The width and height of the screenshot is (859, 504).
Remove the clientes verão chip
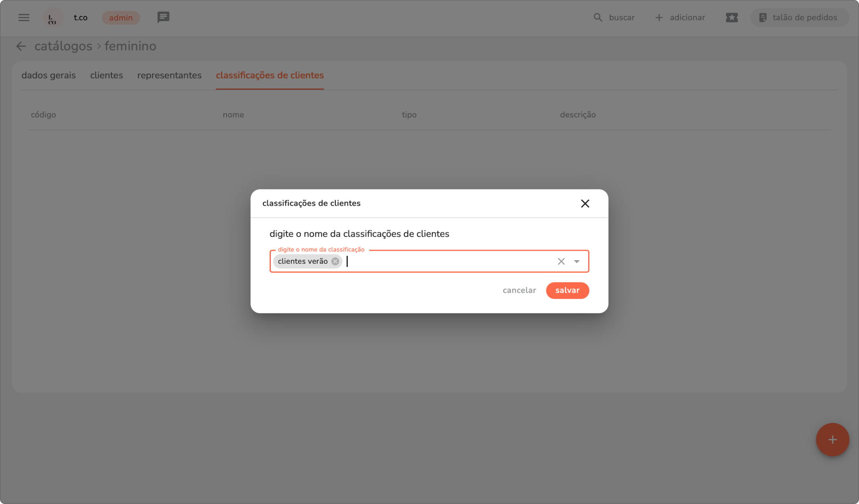coord(335,261)
